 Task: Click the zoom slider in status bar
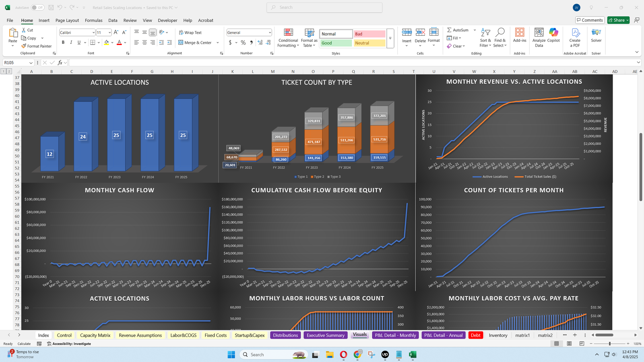tap(609, 344)
